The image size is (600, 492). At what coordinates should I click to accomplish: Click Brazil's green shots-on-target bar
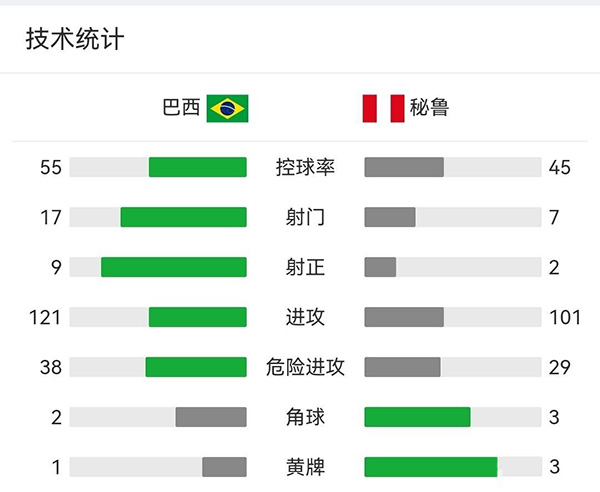click(174, 267)
